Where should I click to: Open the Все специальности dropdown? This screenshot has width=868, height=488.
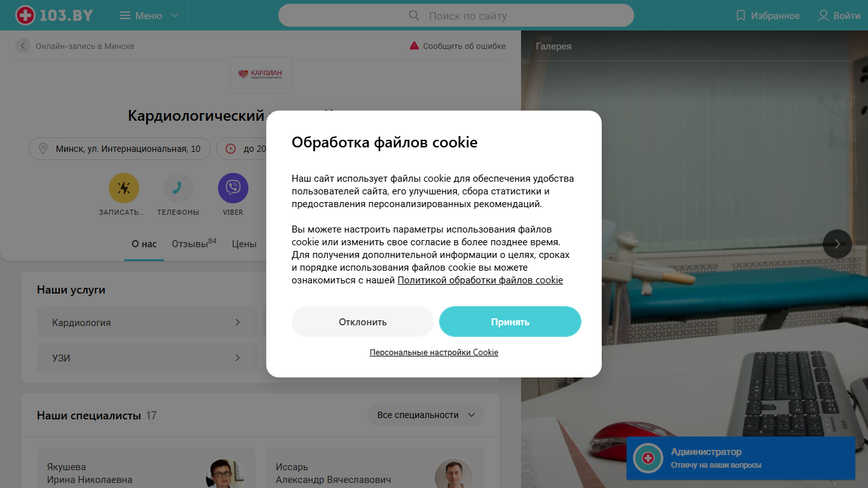[426, 415]
